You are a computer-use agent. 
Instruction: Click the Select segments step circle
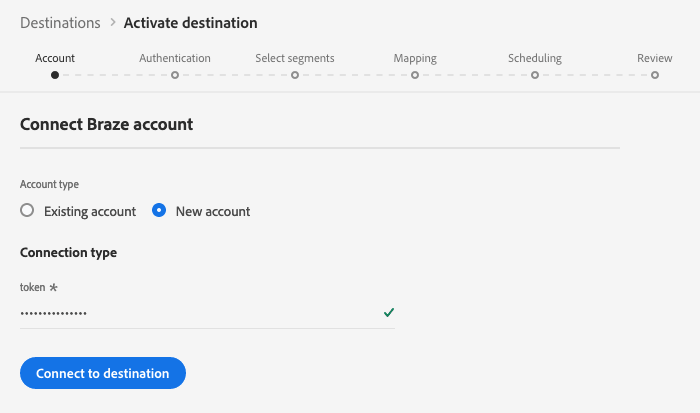coord(295,74)
